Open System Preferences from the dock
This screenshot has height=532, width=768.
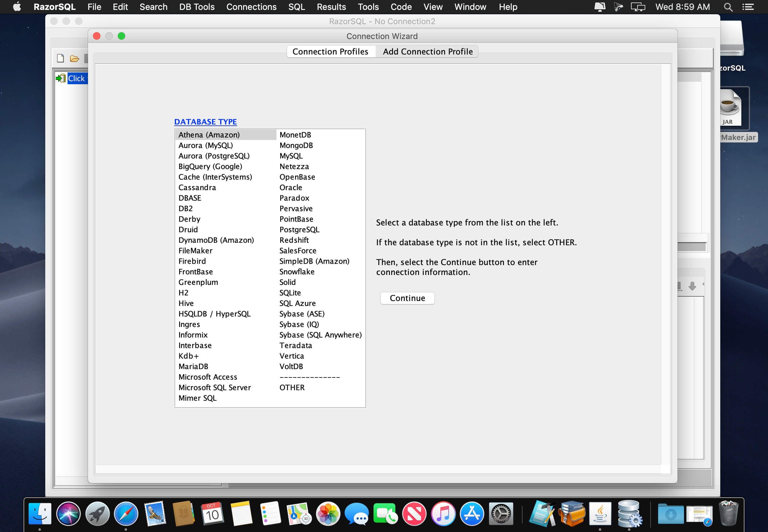501,514
